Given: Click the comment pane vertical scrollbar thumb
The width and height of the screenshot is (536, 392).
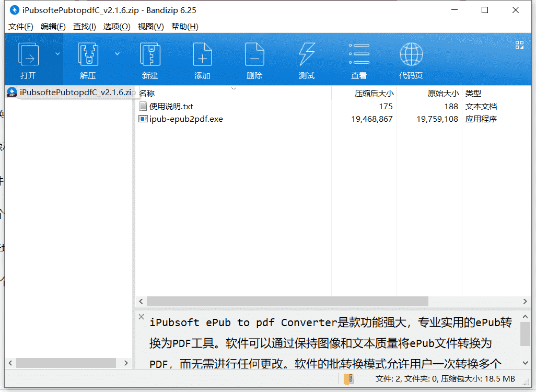Looking at the screenshot, I should tap(526, 334).
